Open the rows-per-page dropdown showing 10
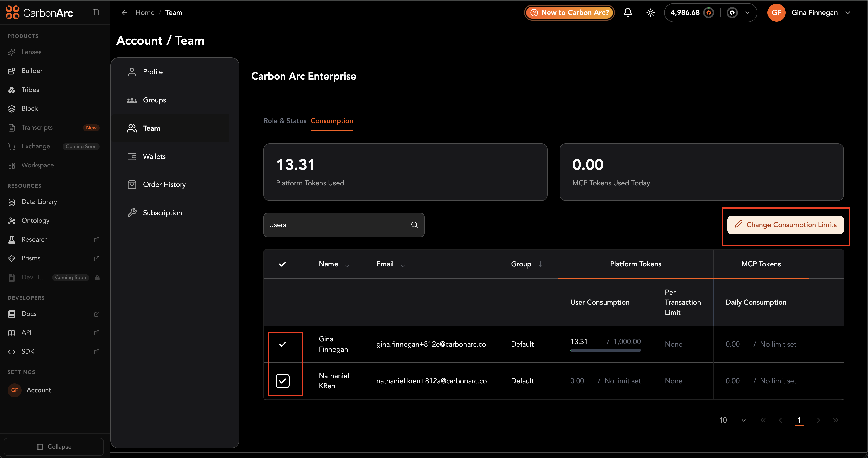 click(733, 420)
